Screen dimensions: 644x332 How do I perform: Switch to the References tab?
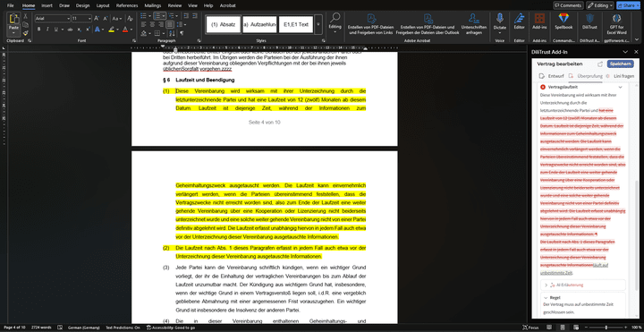[127, 5]
